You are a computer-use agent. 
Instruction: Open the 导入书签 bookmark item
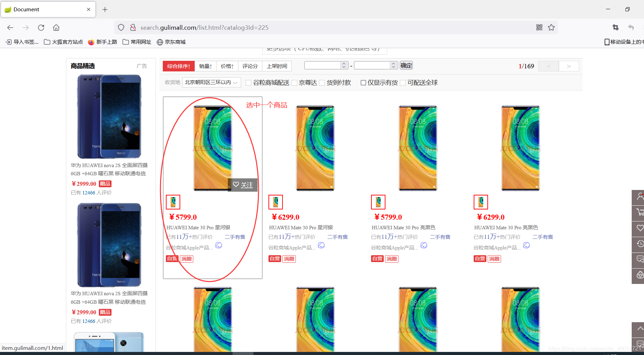pyautogui.click(x=22, y=42)
